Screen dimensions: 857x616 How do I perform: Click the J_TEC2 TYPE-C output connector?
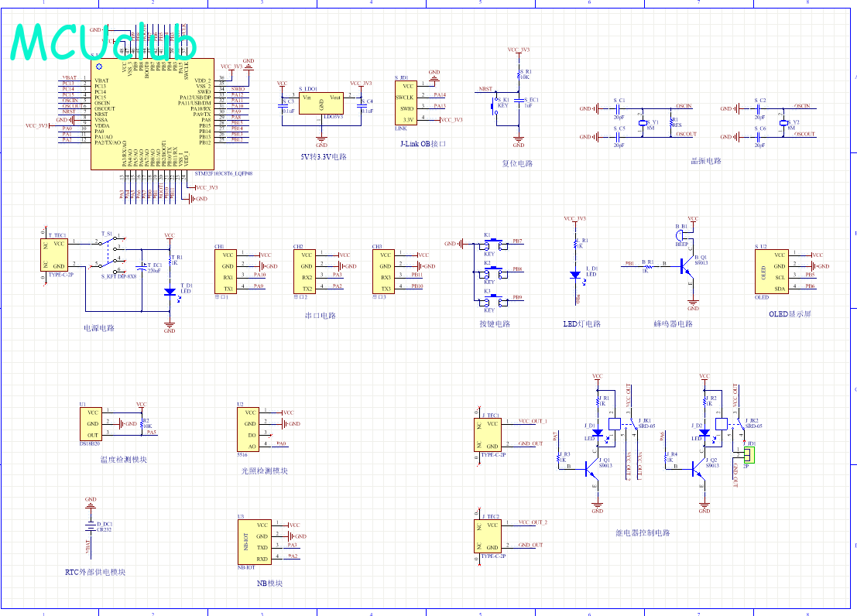point(490,535)
